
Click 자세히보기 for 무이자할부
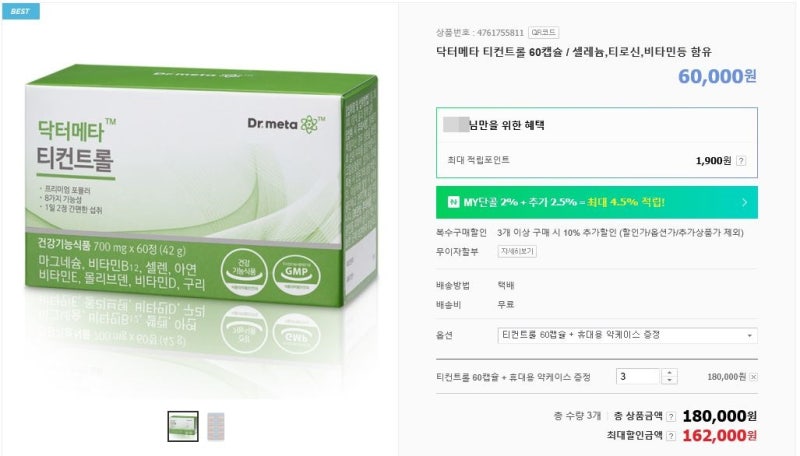(517, 251)
